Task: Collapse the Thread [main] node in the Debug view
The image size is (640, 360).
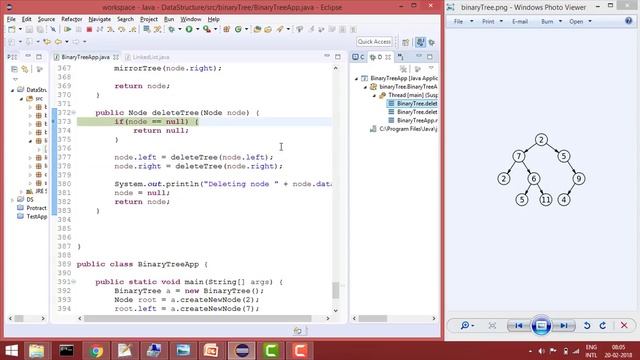Action: 374,96
